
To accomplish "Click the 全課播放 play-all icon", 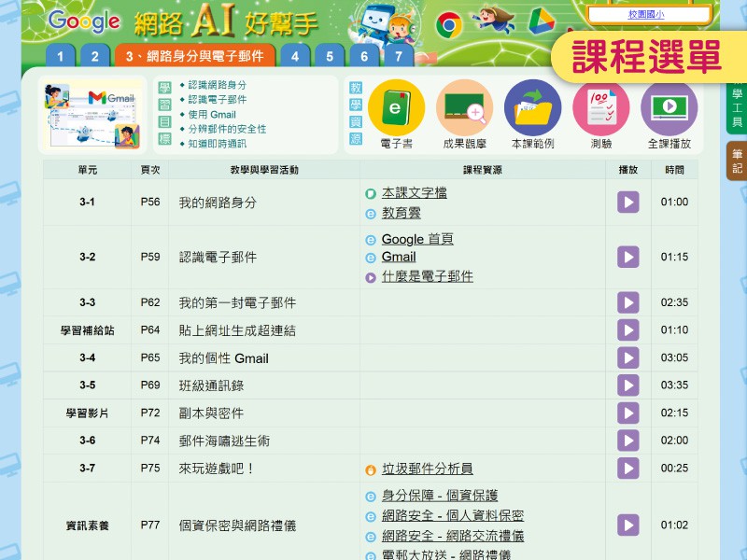I will click(x=669, y=110).
